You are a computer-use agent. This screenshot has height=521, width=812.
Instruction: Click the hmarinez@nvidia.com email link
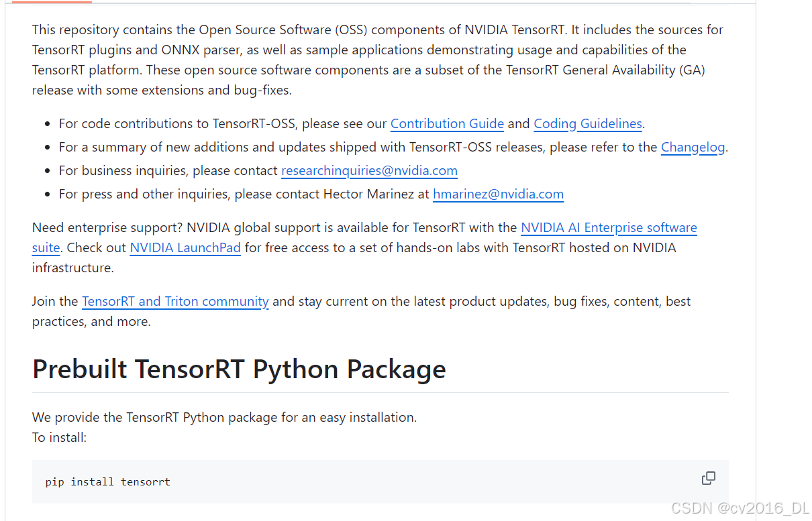click(498, 194)
